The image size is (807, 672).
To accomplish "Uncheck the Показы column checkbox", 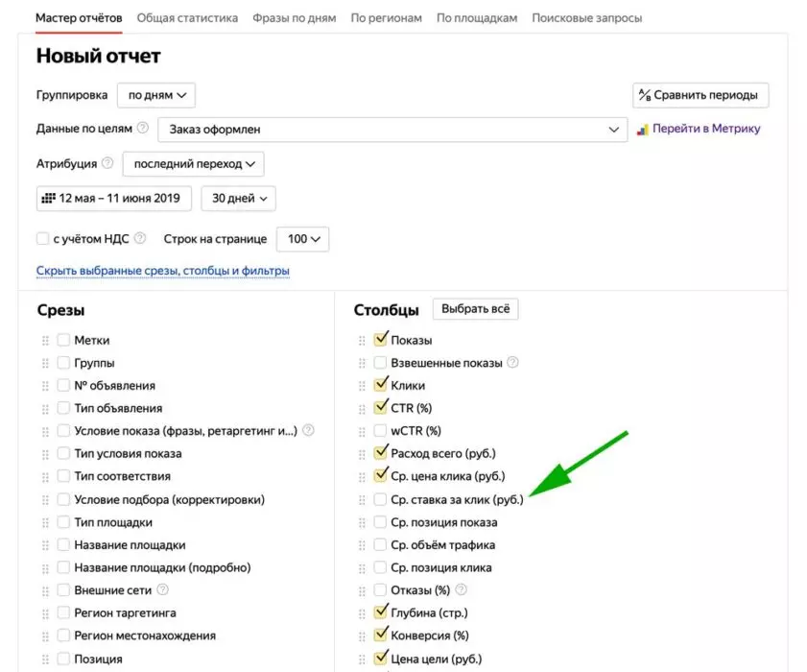I will tap(380, 339).
